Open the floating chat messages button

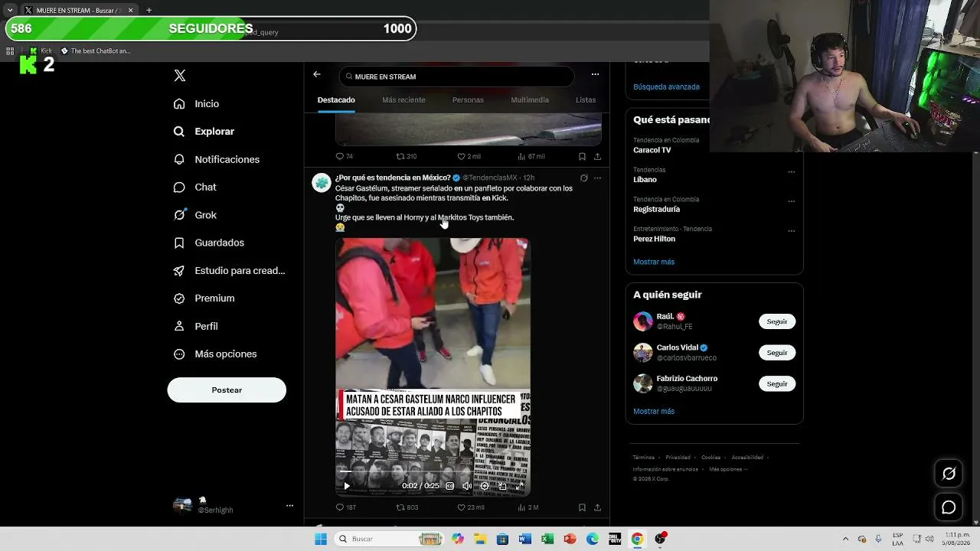click(949, 507)
